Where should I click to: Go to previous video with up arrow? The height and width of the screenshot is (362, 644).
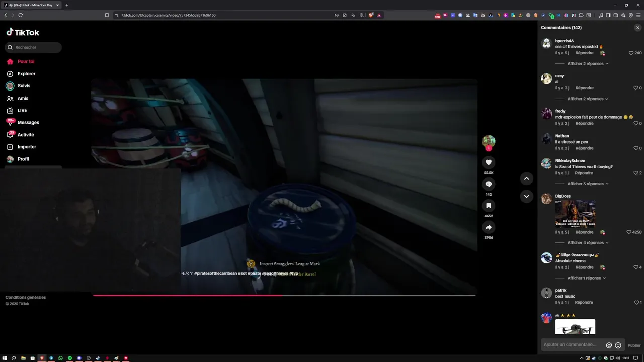tap(526, 178)
